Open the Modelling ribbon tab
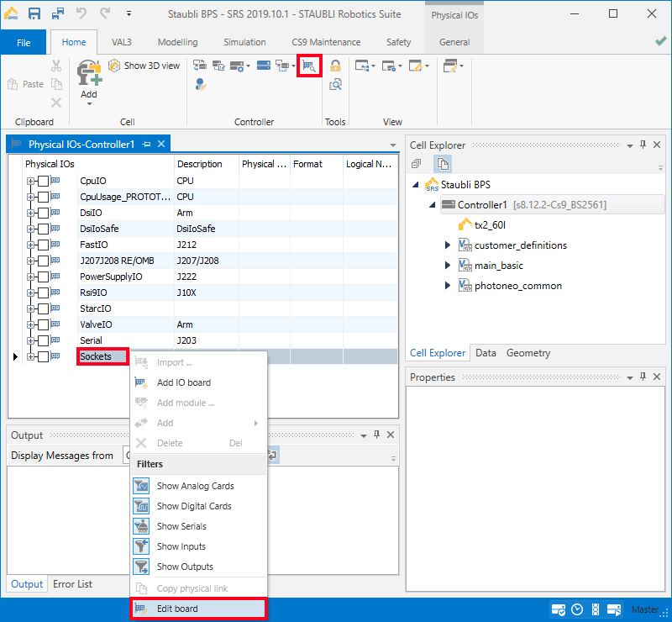 click(177, 42)
